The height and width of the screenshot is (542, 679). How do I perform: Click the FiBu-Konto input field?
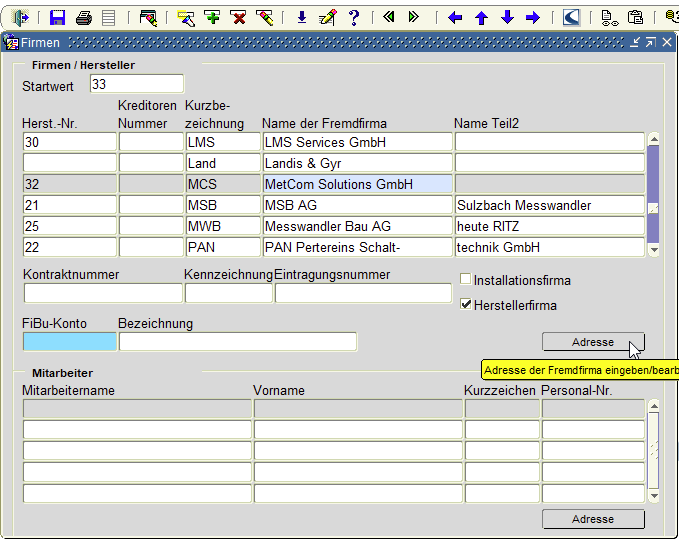click(x=69, y=342)
